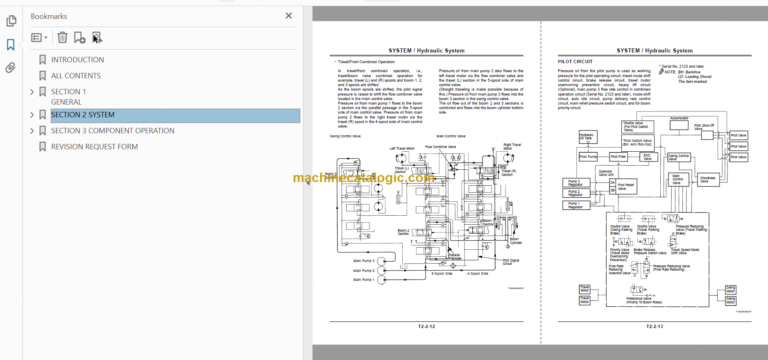Expand SECTION 3 COMPONENT OPERATION bookmark

pyautogui.click(x=32, y=131)
